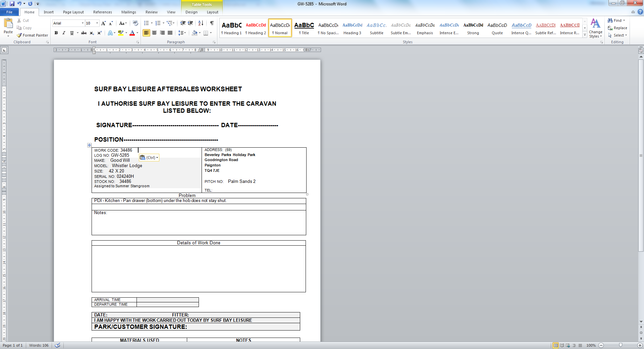Switch to the Insert tab
Viewport: 644px width, 349px height.
(x=49, y=12)
